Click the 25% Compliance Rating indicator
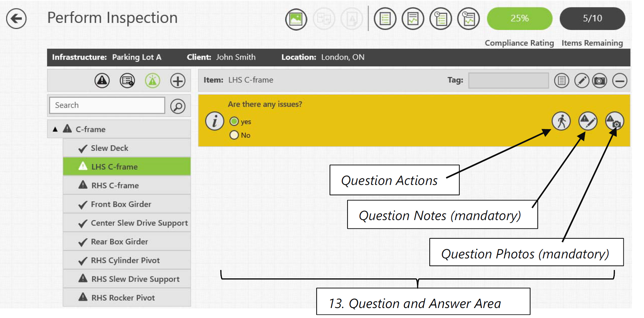 (x=519, y=19)
